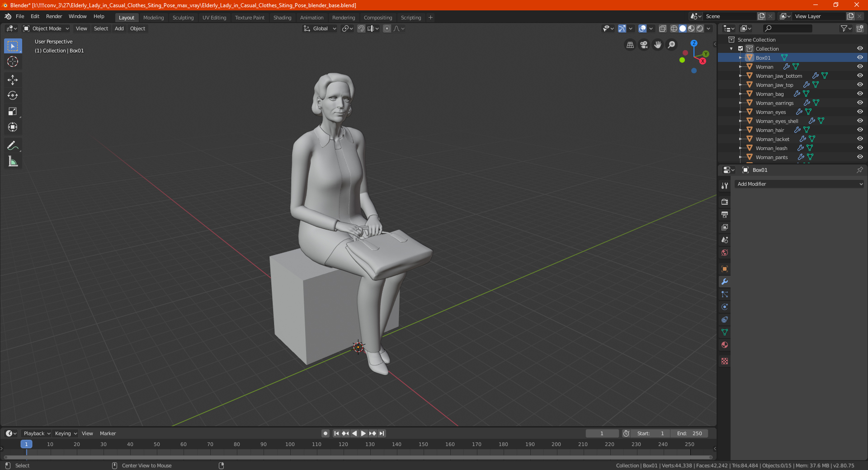Click the Z axis on navigation gizmo

[694, 43]
